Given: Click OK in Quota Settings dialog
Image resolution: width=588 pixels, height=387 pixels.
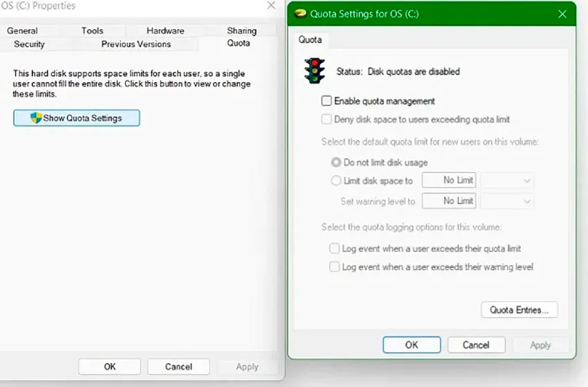Looking at the screenshot, I should 412,345.
